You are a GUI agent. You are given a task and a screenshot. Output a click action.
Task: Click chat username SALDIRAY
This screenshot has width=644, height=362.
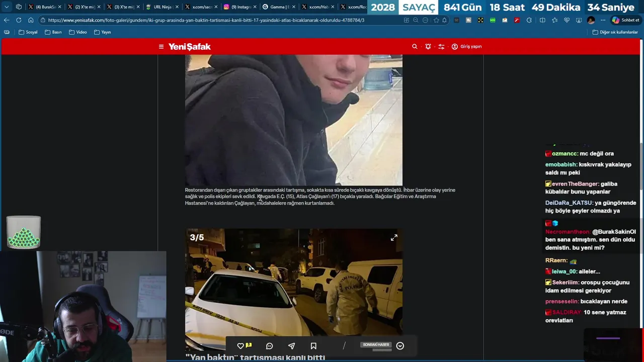tap(567, 312)
